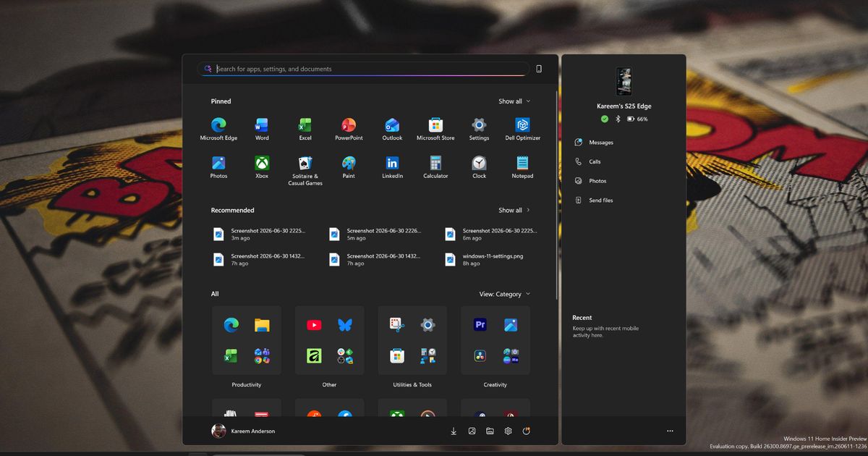
Task: Open Pictures folder from Start footer
Action: [x=472, y=431]
